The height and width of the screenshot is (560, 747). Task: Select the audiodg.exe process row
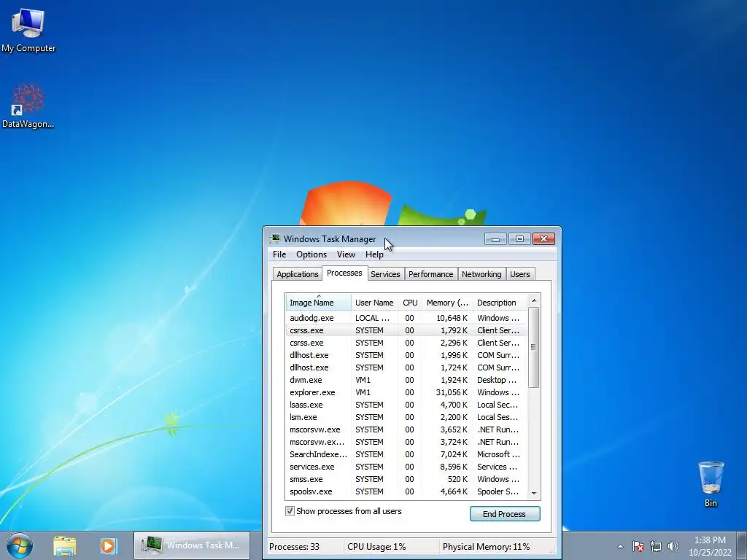[406, 318]
